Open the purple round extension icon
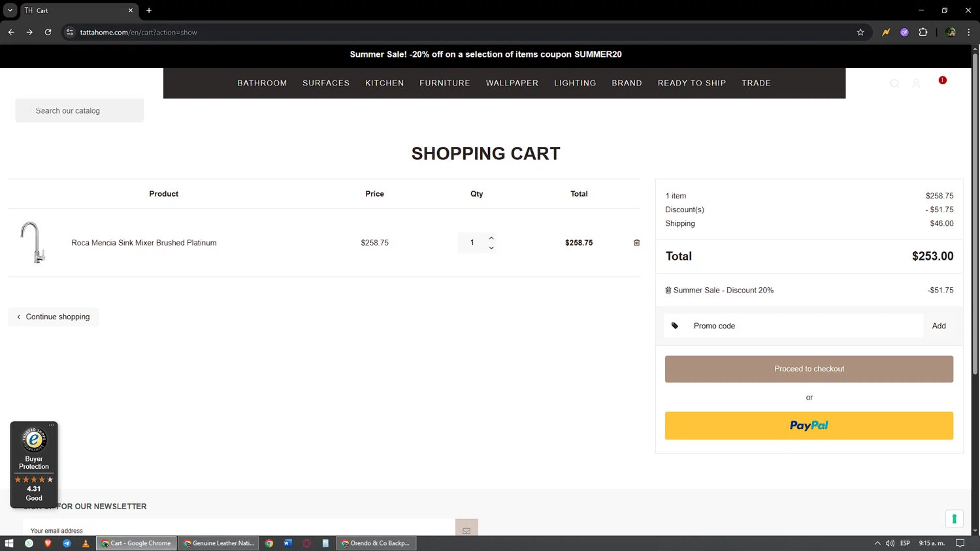Viewport: 980px width, 551px height. (x=904, y=32)
